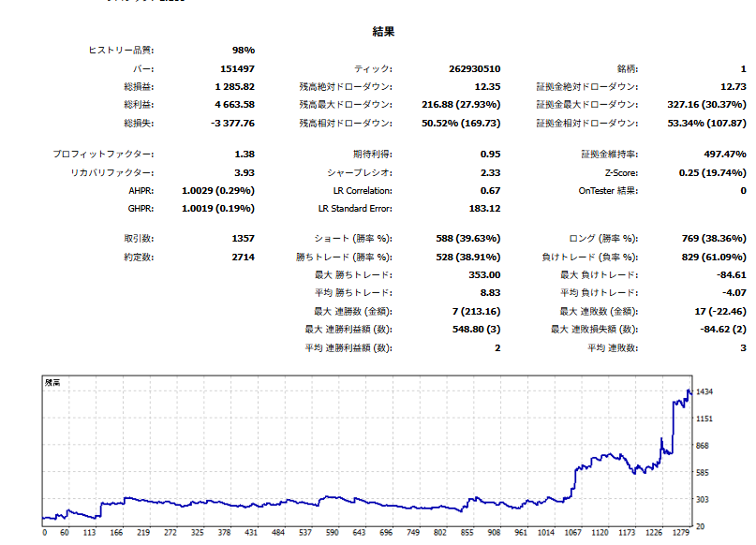Select the プロフィットファクター value 1.38

pos(245,155)
